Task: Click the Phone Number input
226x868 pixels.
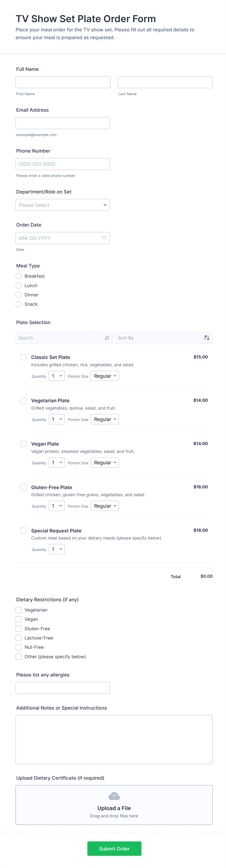Action: click(62, 164)
